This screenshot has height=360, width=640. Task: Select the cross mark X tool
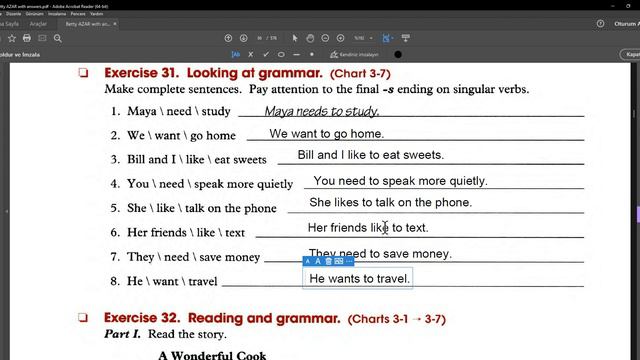[251, 54]
